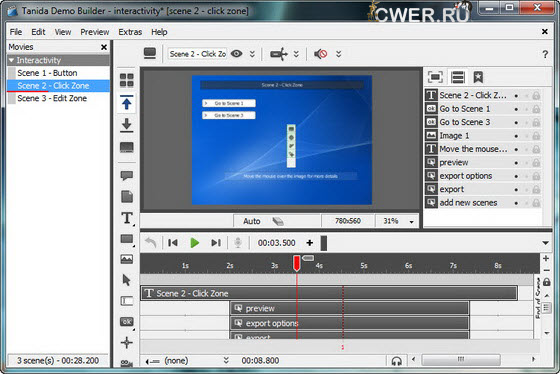Click the undo arrow in playback bar
This screenshot has width=560, height=374.
tap(151, 243)
